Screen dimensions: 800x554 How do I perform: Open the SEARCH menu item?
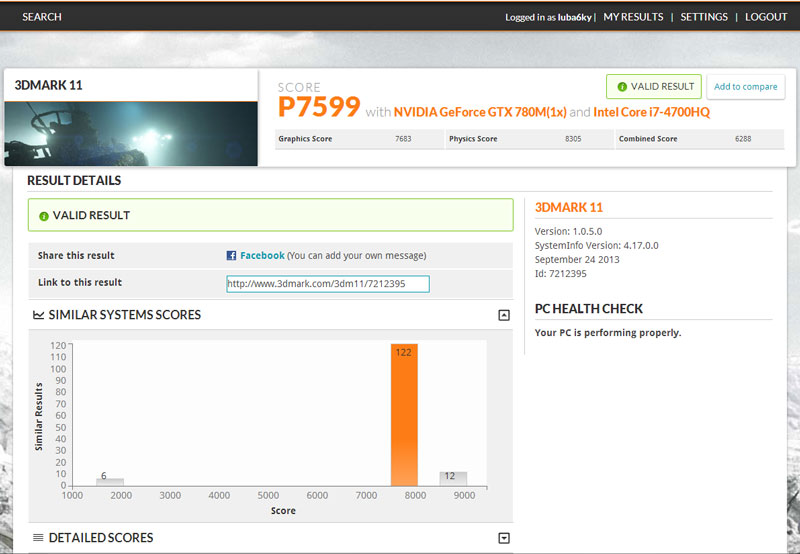pyautogui.click(x=42, y=17)
